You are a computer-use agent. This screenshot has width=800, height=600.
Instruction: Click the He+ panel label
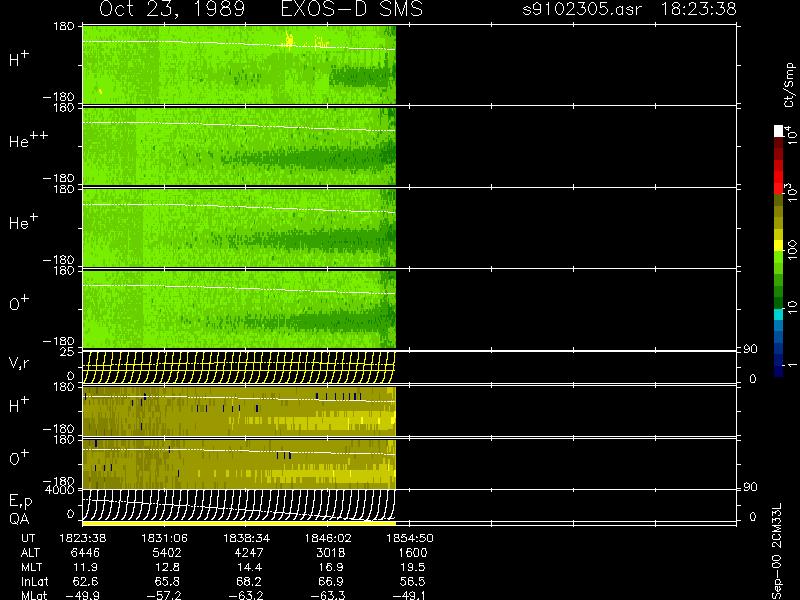tap(23, 222)
